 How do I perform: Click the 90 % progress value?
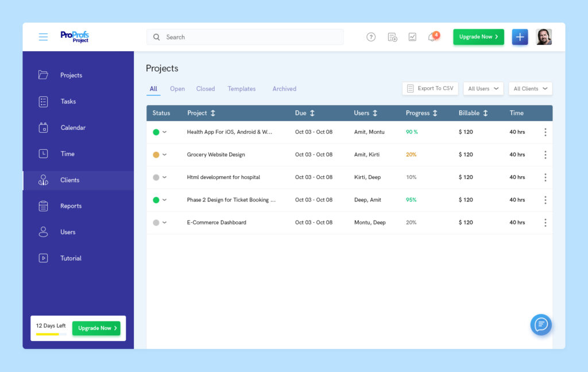pos(412,132)
